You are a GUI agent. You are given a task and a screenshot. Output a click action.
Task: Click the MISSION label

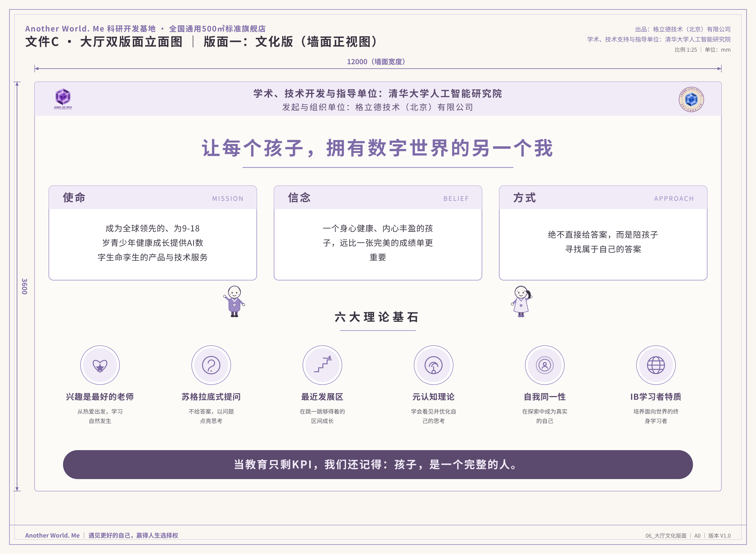pyautogui.click(x=228, y=198)
